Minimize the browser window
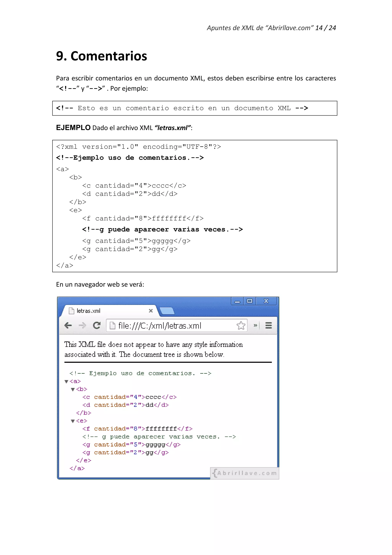The width and height of the screenshot is (392, 555). (237, 301)
